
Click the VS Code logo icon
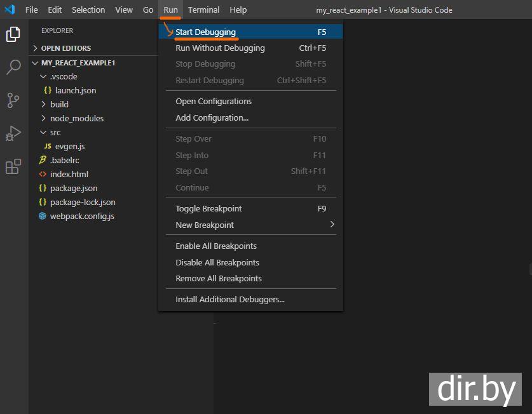(10, 10)
